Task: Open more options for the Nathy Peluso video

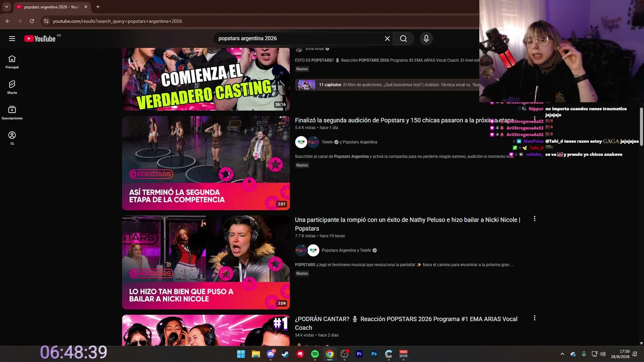Action: (x=534, y=219)
